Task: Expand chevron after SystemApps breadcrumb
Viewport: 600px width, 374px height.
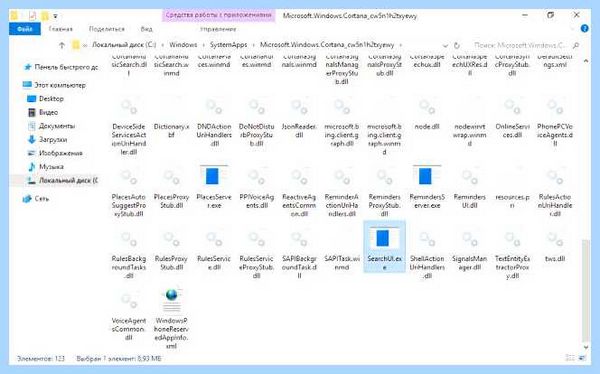Action: coord(253,45)
